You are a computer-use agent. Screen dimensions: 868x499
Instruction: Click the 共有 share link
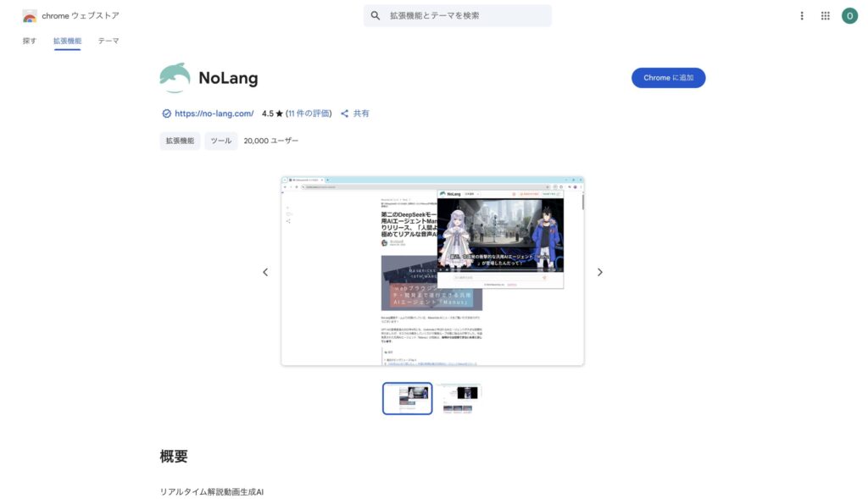[361, 114]
